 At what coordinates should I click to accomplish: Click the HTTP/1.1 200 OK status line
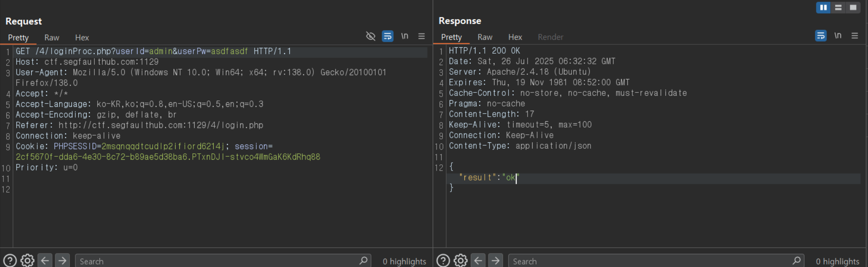point(484,51)
